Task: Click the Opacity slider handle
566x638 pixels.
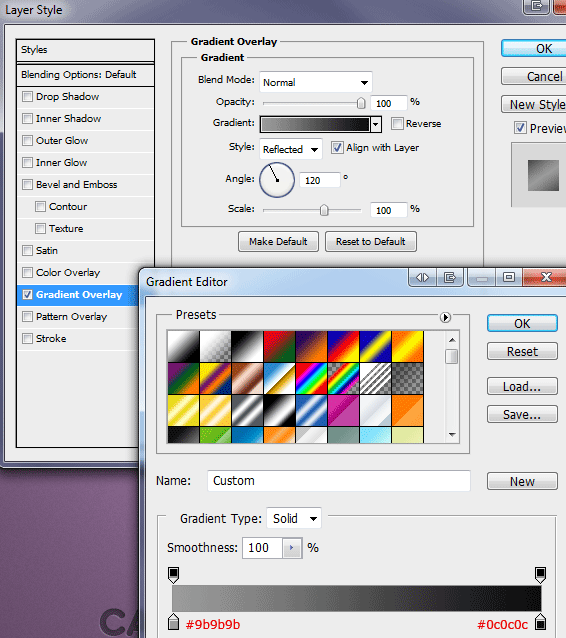Action: (x=361, y=103)
